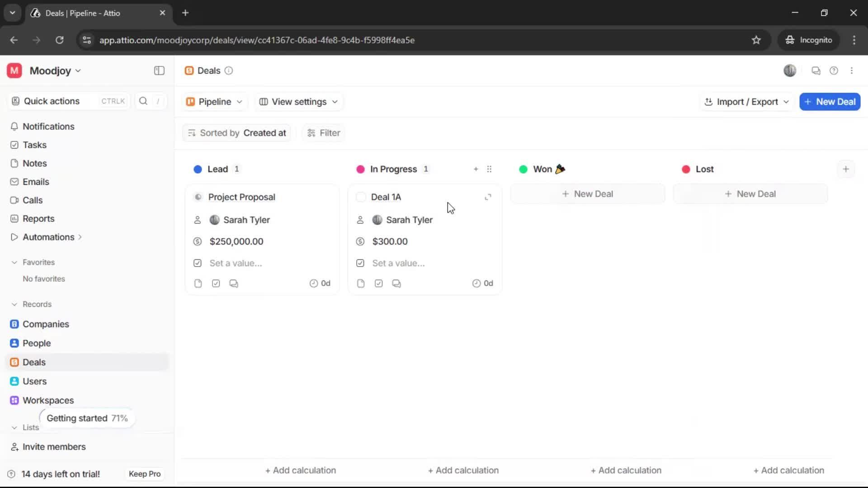
Task: Click the notes icon on Project Proposal card
Action: 198,283
